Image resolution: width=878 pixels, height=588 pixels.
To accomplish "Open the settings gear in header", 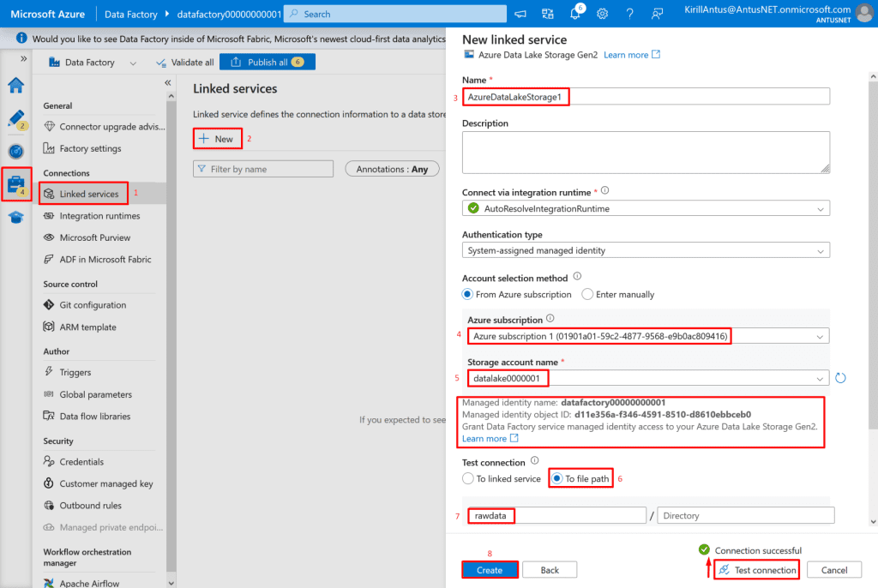I will coord(603,14).
